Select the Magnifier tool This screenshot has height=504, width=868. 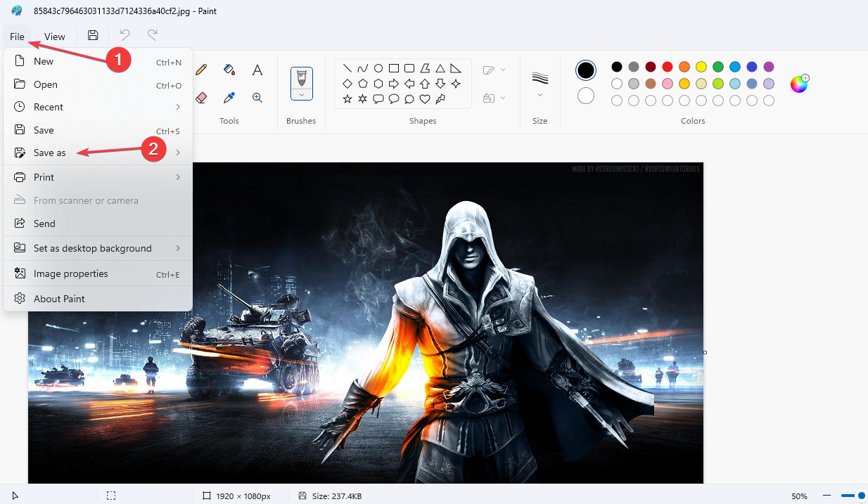pos(257,98)
